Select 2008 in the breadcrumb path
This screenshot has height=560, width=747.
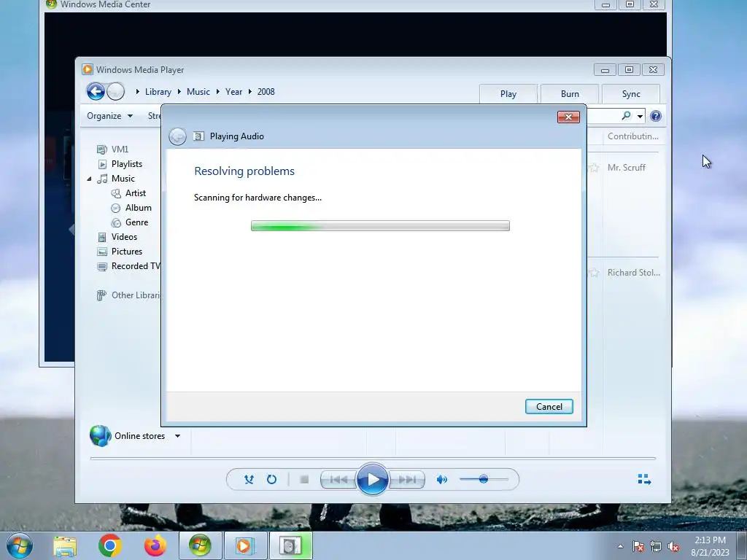266,92
